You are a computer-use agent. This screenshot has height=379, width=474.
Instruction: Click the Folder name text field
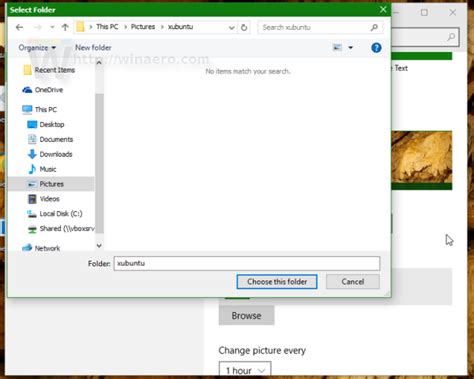tap(247, 263)
